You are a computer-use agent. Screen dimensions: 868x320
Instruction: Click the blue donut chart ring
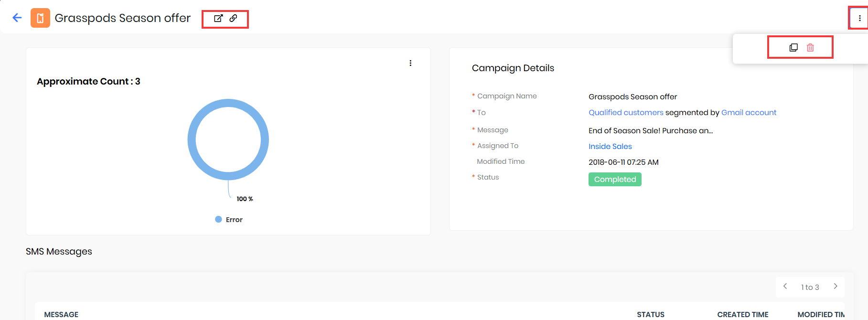[192, 139]
